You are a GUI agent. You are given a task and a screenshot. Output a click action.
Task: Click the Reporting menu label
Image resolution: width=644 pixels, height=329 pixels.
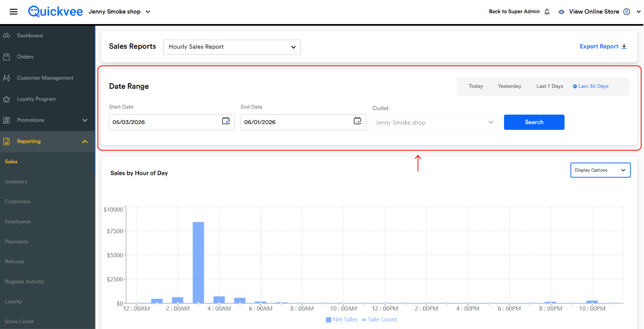29,141
